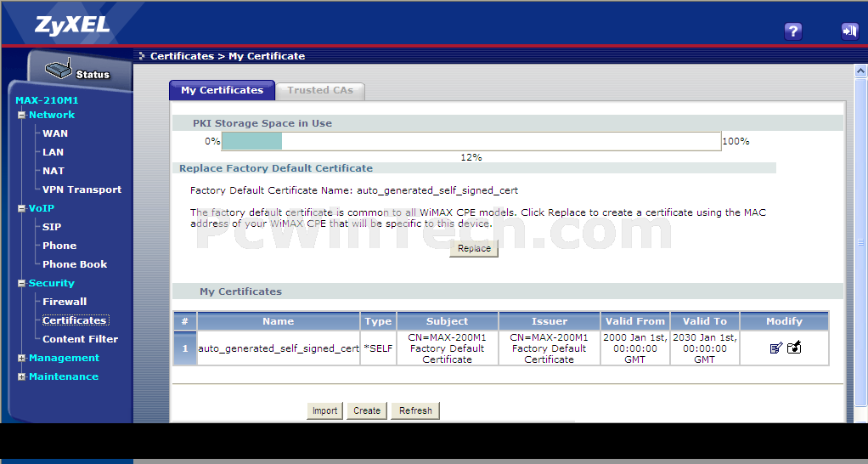Image resolution: width=868 pixels, height=464 pixels.
Task: Click the Issuer cell of certificate 1
Action: pos(550,348)
